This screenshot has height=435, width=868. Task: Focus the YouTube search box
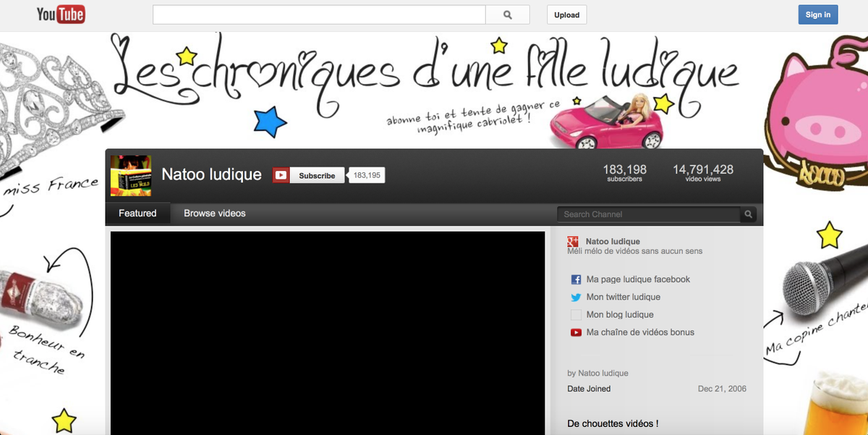coord(319,14)
